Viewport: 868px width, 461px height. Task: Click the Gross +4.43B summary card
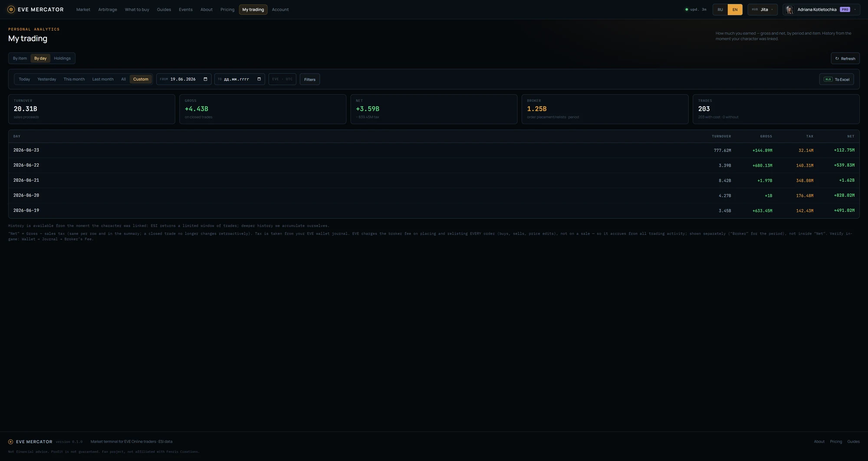263,109
